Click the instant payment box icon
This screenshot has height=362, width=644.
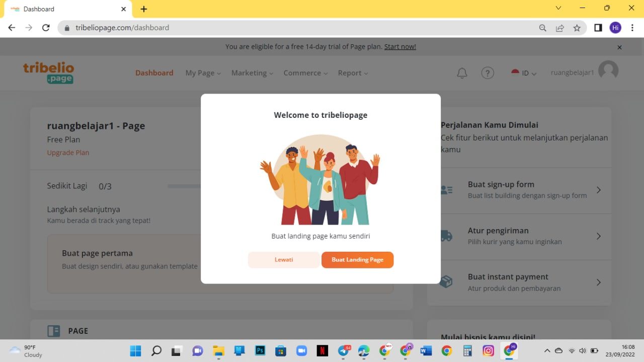click(x=446, y=282)
